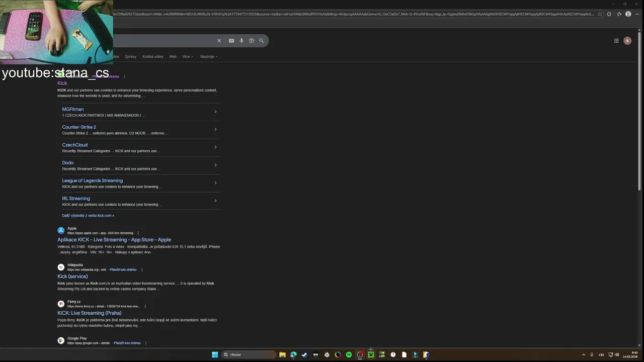This screenshot has width=644, height=362.
Task: Open the white document icon in taskbar
Action: click(x=404, y=354)
